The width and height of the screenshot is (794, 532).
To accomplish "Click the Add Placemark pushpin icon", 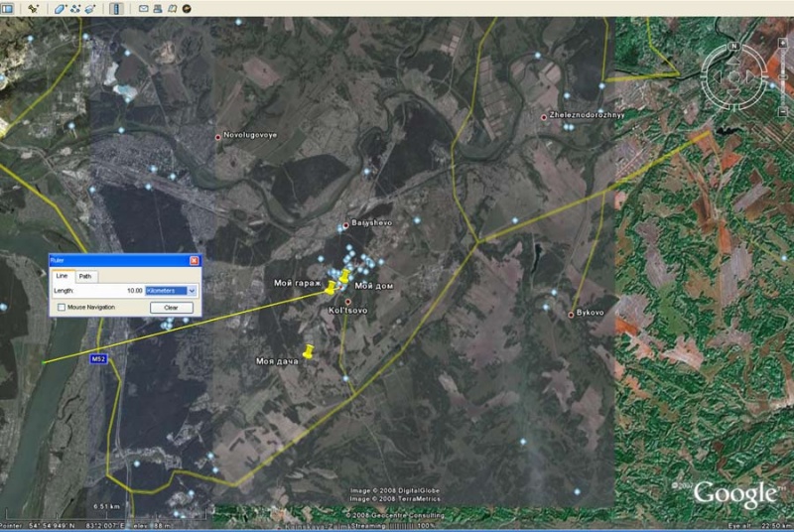I will [x=34, y=9].
